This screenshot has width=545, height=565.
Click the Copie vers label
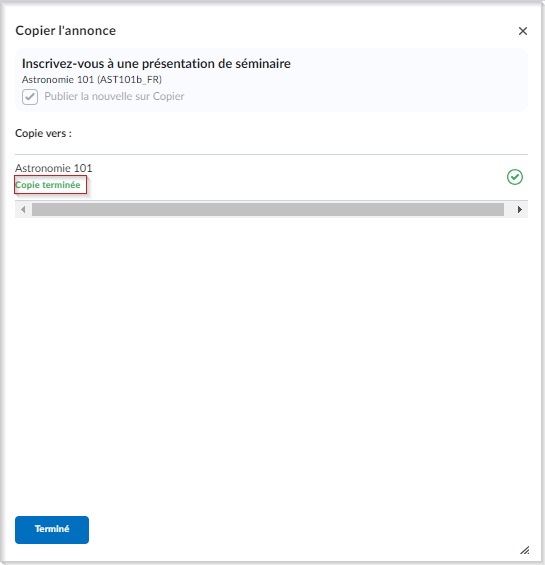[x=43, y=133]
